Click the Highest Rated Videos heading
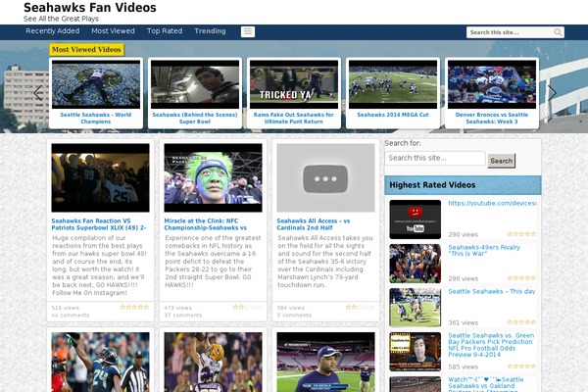 click(x=432, y=185)
